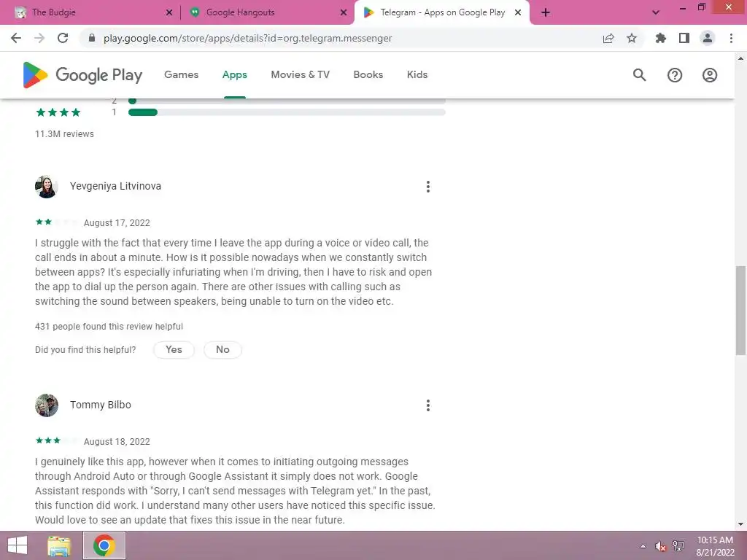Click Tommy Bilbo's profile picture
Image resolution: width=747 pixels, height=560 pixels.
(x=47, y=405)
